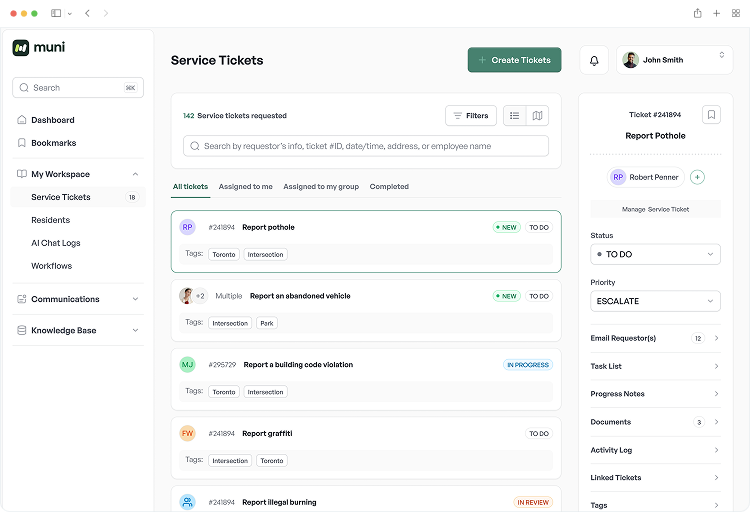Viewport: 750px width, 512px height.
Task: Switch to map view icon
Action: (x=537, y=116)
